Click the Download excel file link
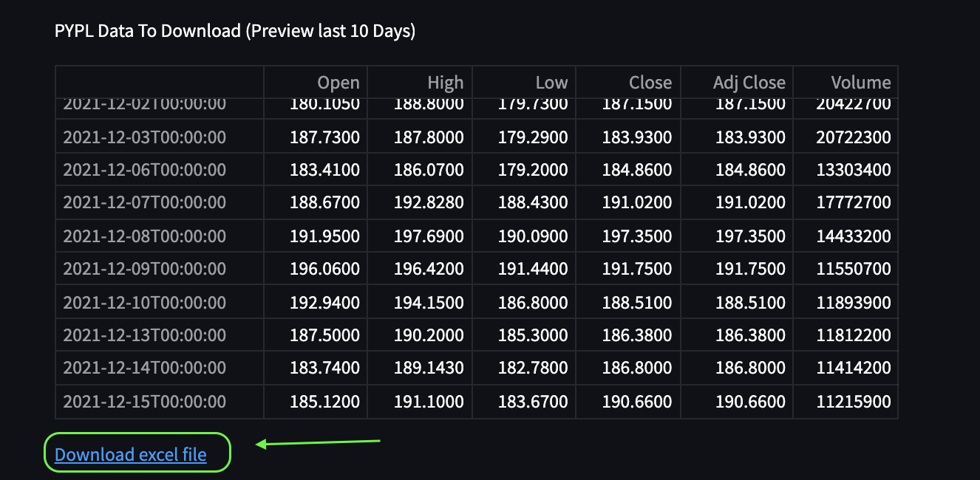This screenshot has height=480, width=980. tap(129, 453)
